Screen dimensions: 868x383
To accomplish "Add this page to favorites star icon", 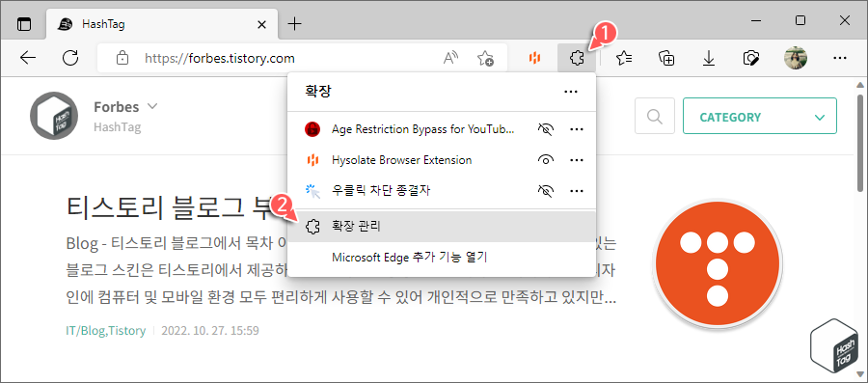I will 485,58.
